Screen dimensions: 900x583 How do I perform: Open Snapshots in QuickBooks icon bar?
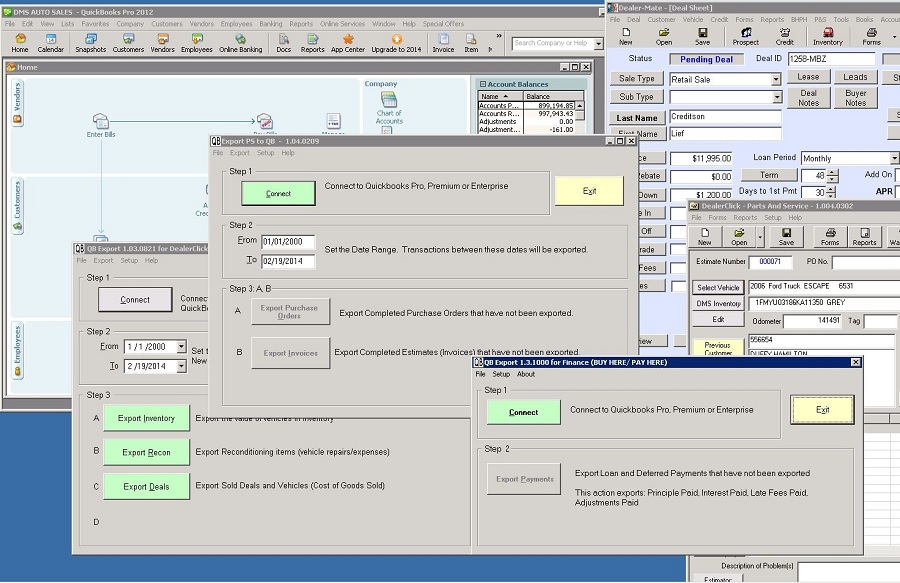coord(91,43)
